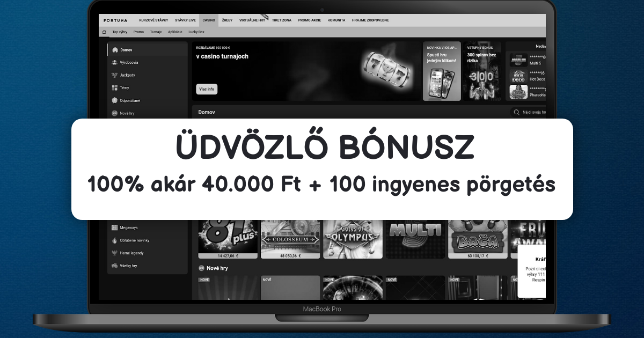Open Odporúčané from the sidebar icon

(115, 100)
